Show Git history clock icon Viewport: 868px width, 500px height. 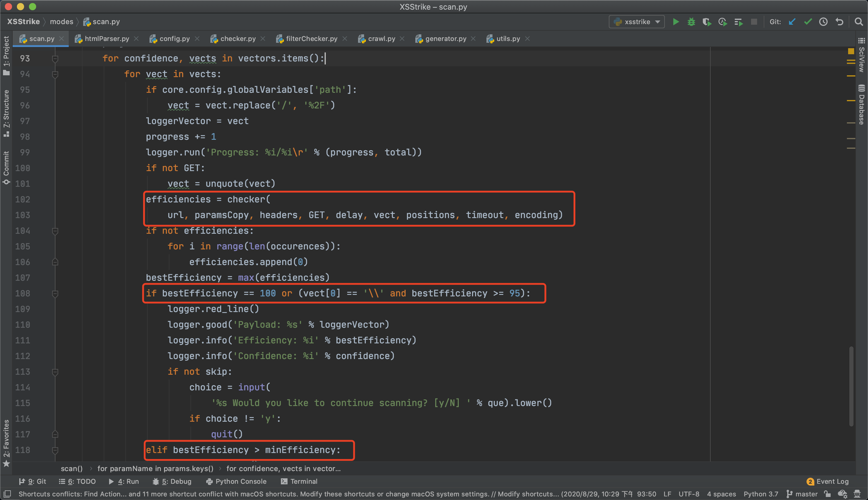pos(823,22)
